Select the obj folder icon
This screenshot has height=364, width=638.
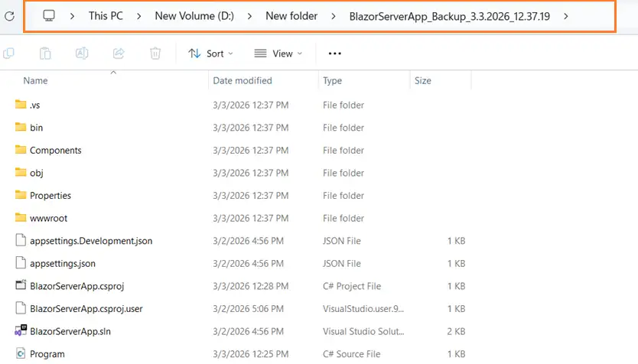[21, 172]
